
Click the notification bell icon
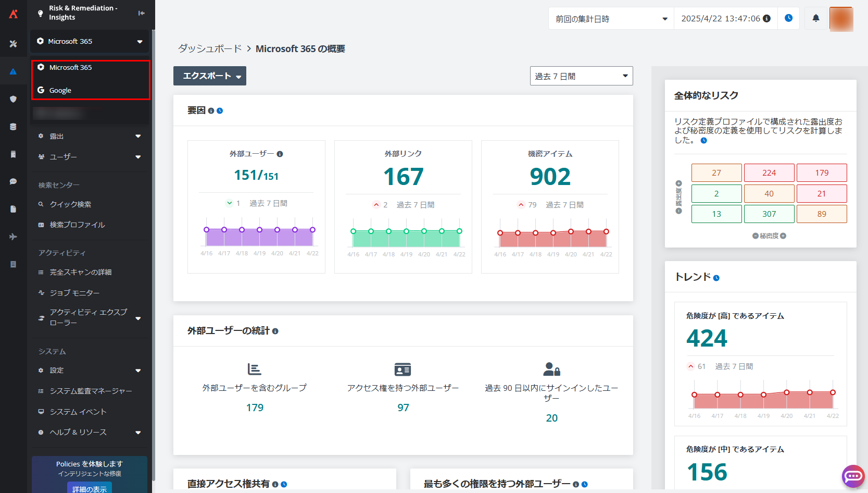816,18
